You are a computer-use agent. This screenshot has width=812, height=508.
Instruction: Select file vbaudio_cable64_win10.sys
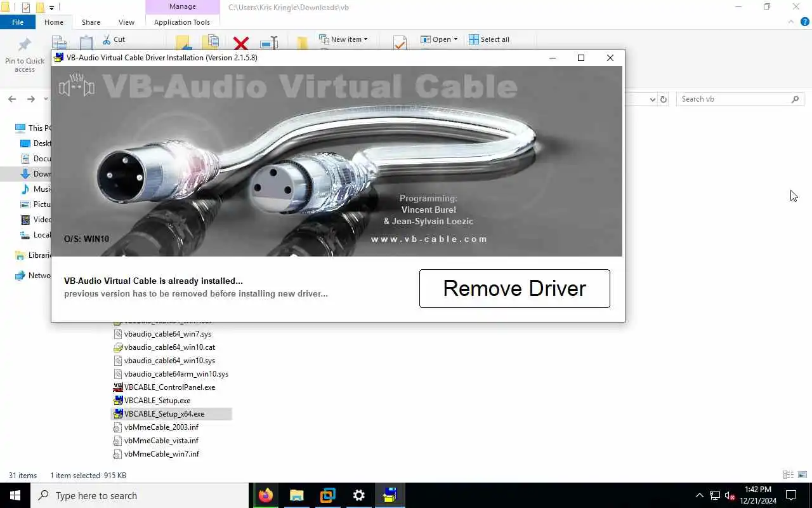[164, 361]
